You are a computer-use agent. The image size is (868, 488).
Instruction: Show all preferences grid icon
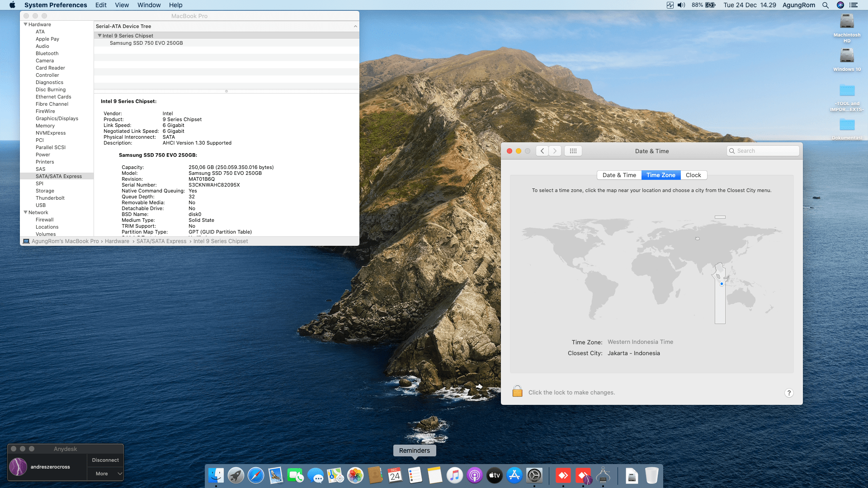pos(573,151)
